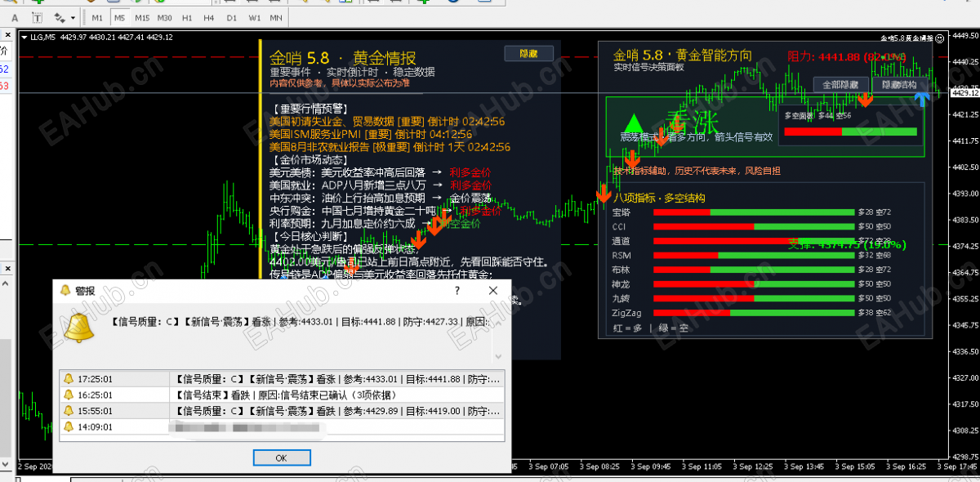Click the large golden bell icon
The width and height of the screenshot is (980, 482).
(x=80, y=326)
